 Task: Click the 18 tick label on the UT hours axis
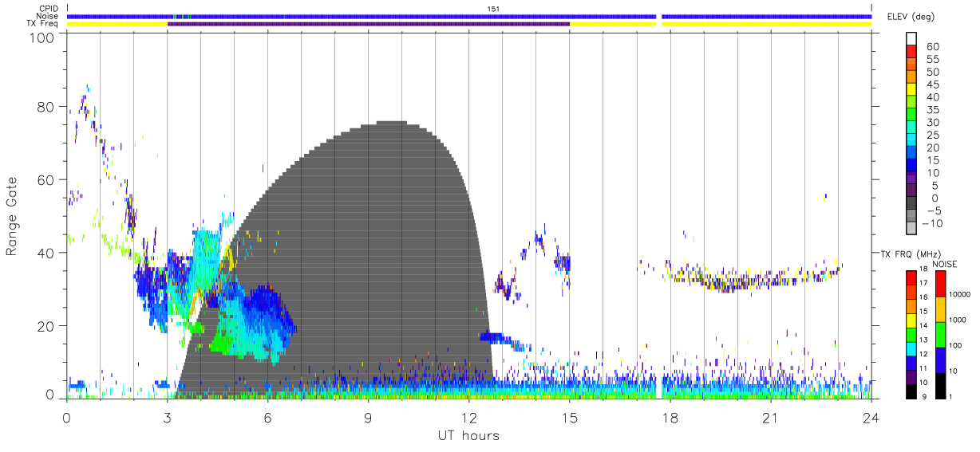click(670, 416)
